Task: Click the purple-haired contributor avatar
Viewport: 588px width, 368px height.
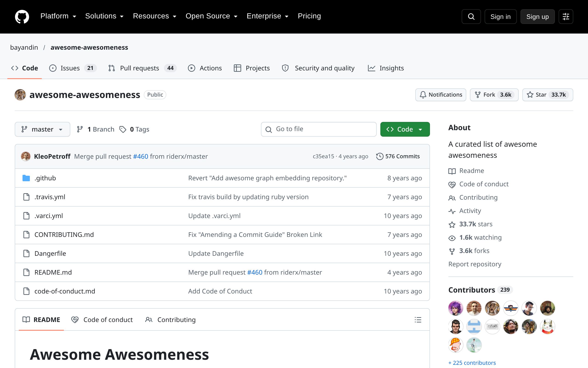Action: point(455,308)
